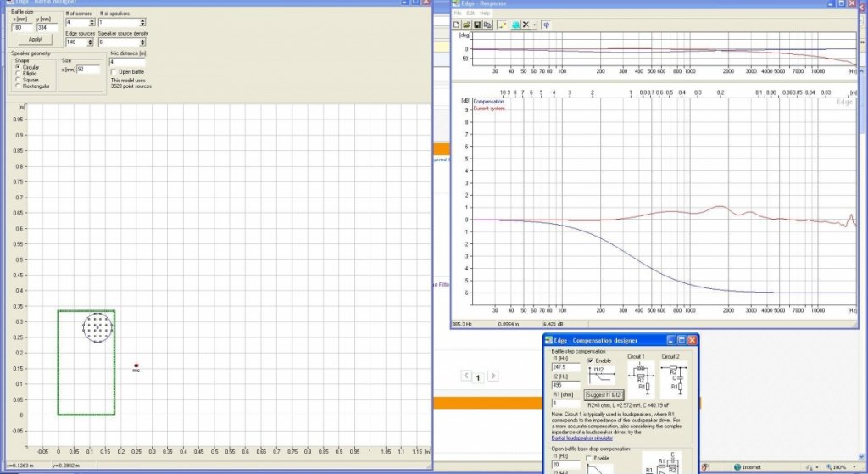Click the black X delete icon in toolbar
Viewport: 868px width, 474px height.
click(526, 25)
